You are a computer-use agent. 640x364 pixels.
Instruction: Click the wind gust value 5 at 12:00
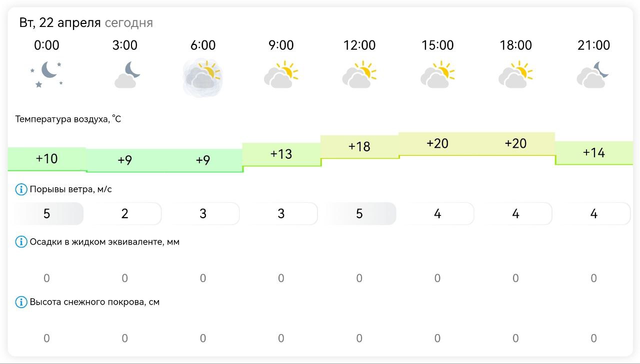(359, 214)
